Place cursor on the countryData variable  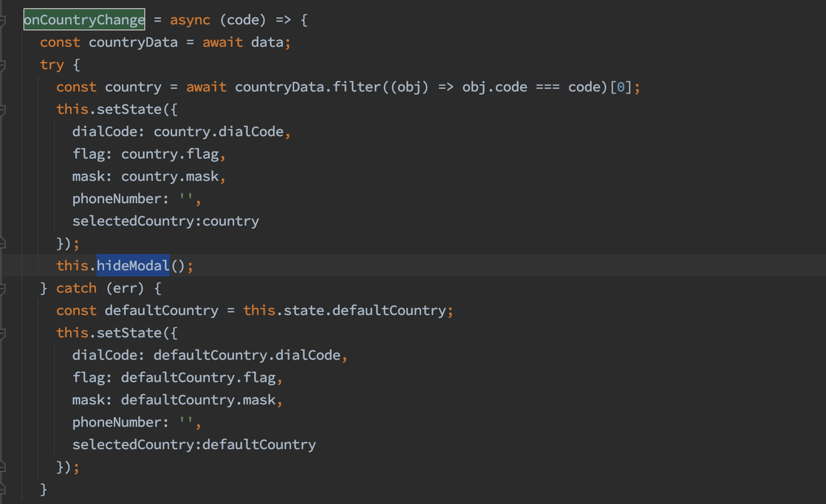(133, 42)
